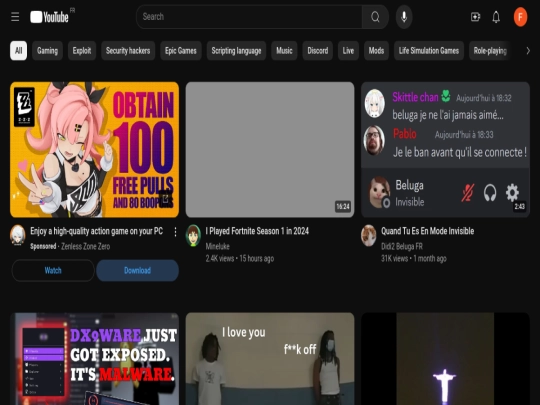Viewport: 540px width, 405px height.
Task: Open ad title 'Enjoy a high-quality action game'
Action: point(96,231)
